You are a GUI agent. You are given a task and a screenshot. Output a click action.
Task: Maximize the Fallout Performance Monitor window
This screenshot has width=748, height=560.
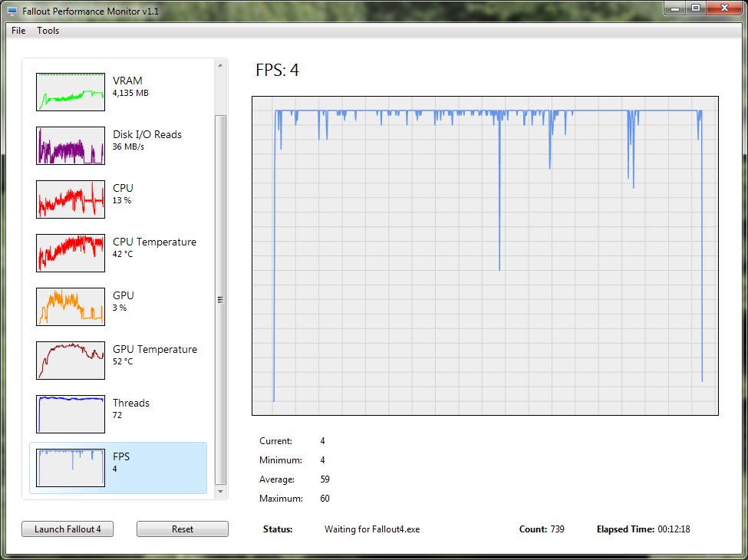click(696, 8)
